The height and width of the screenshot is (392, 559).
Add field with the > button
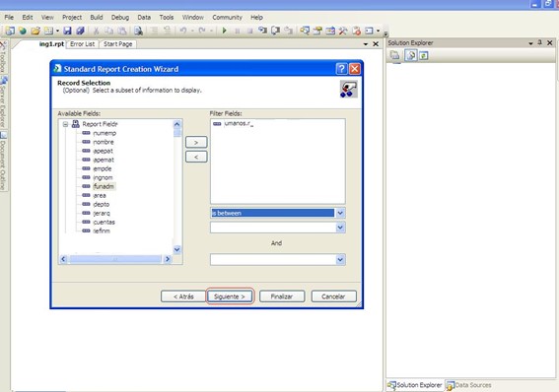tap(196, 142)
